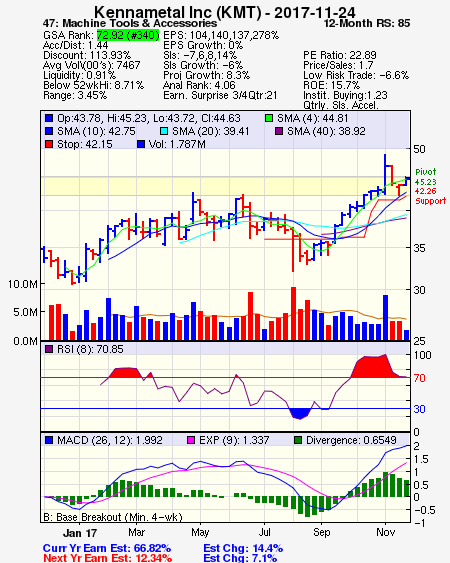The image size is (450, 563).
Task: Click the Mar x-axis label
Action: (136, 532)
